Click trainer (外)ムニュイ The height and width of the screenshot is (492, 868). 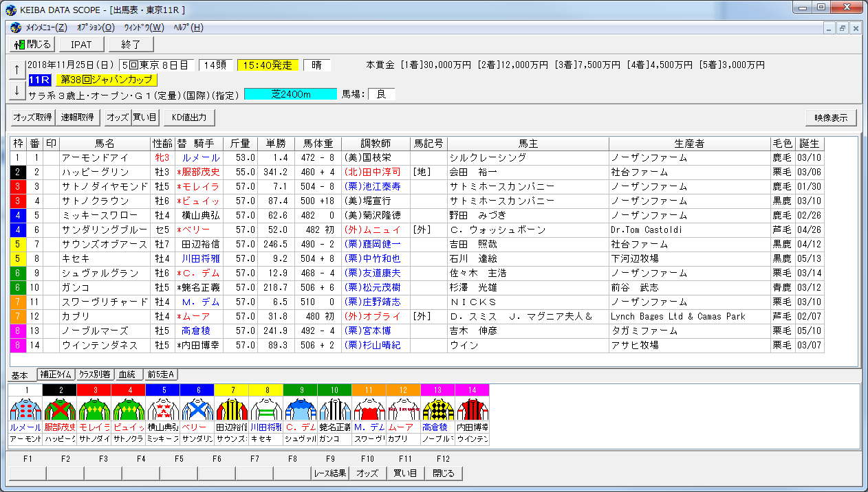click(x=372, y=230)
